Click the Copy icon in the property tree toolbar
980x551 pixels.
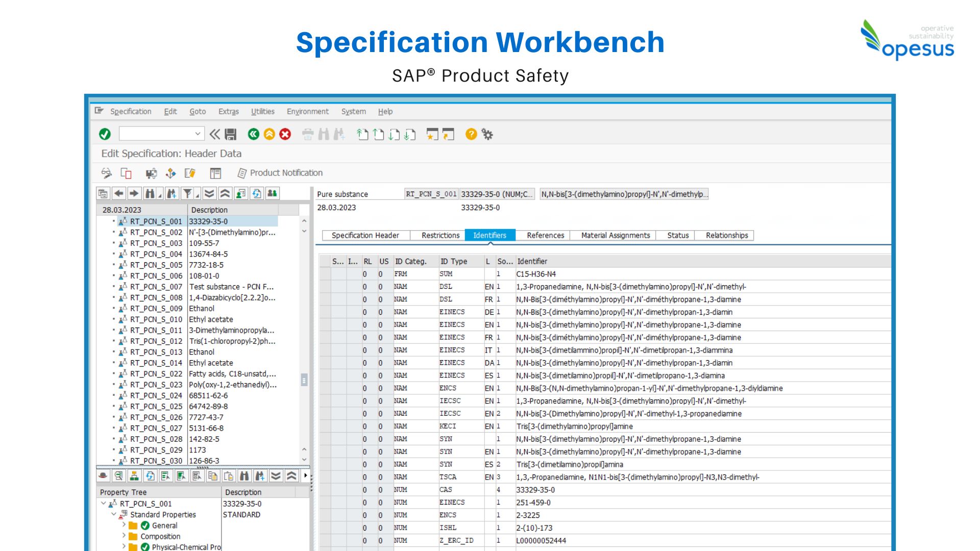point(212,476)
